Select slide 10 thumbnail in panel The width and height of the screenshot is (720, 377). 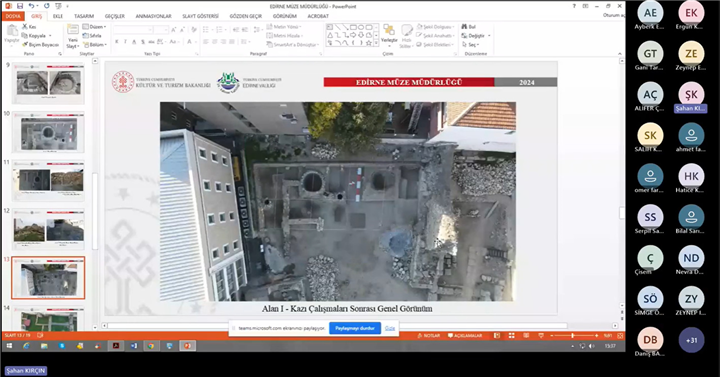pos(48,132)
